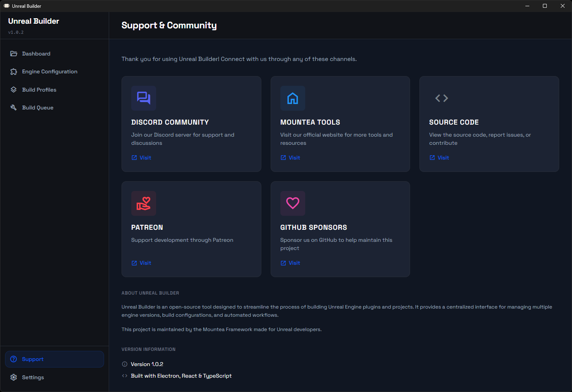Visit the Source Code repository link

pos(439,158)
